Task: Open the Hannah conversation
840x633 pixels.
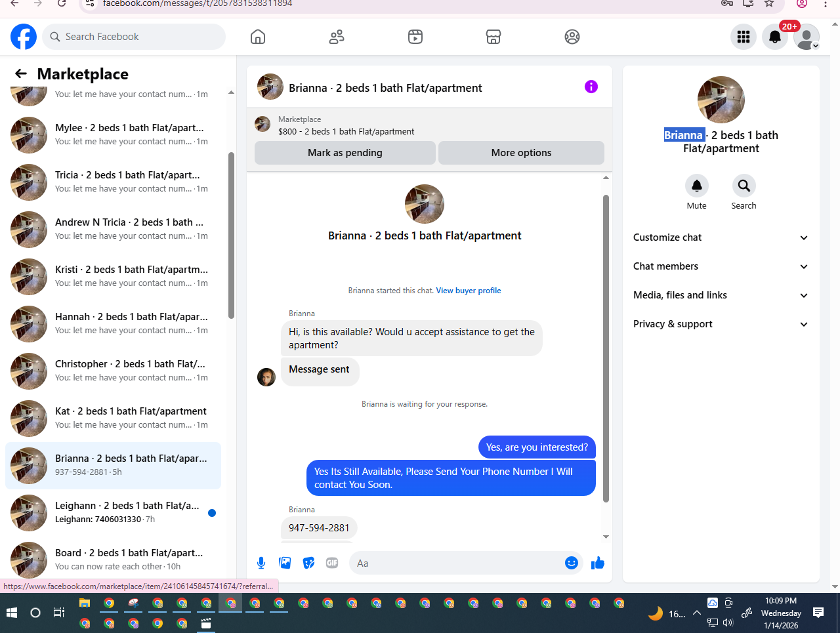Action: point(113,323)
